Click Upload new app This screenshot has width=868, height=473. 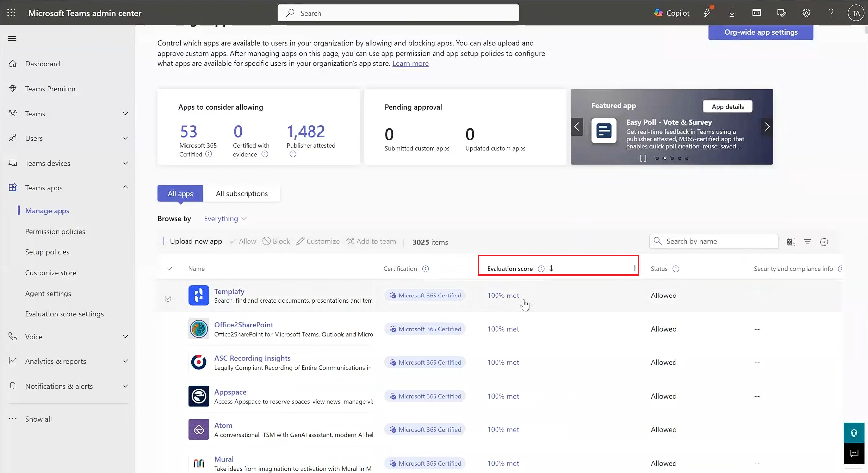(x=191, y=241)
